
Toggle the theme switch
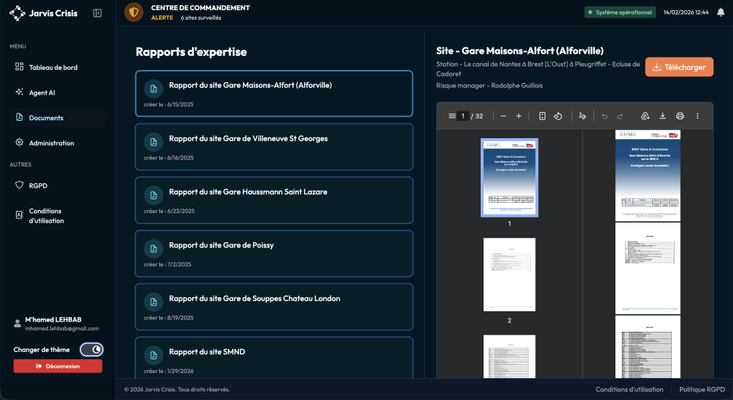(91, 349)
